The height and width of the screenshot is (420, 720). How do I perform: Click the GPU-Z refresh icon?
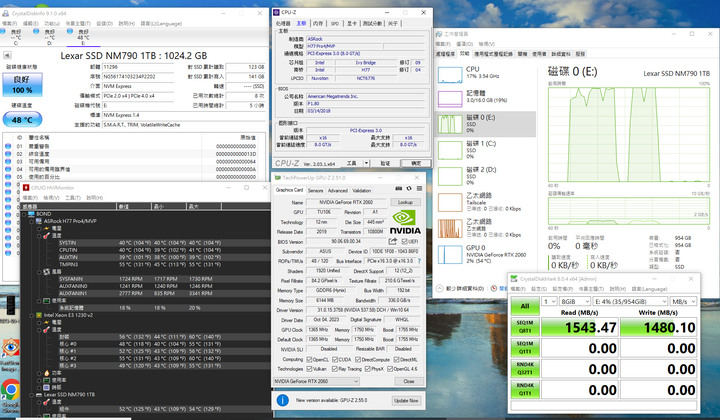click(x=409, y=189)
